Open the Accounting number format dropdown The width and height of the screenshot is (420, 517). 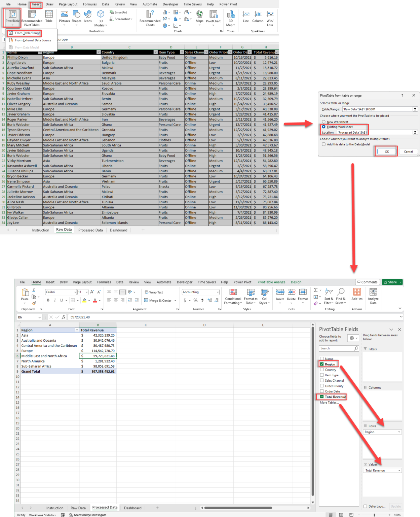214,292
